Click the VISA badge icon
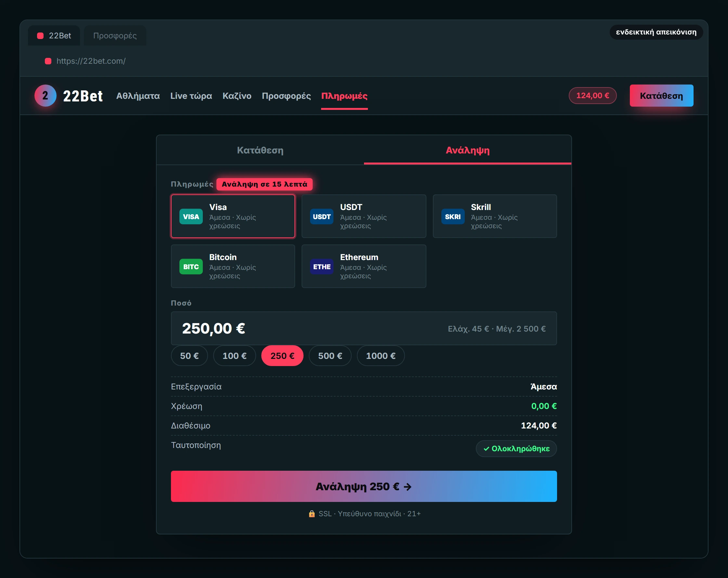The image size is (728, 578). (x=191, y=217)
